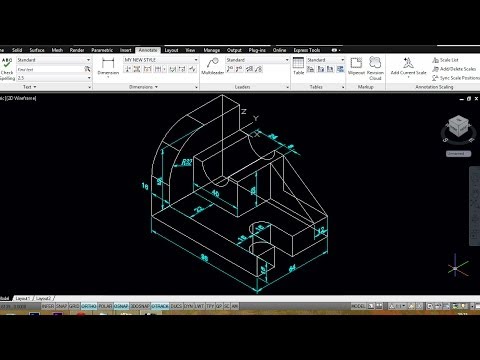Viewport: 480px width, 360px height.
Task: Click the second small leader icon under Standard
Action: pos(239,69)
